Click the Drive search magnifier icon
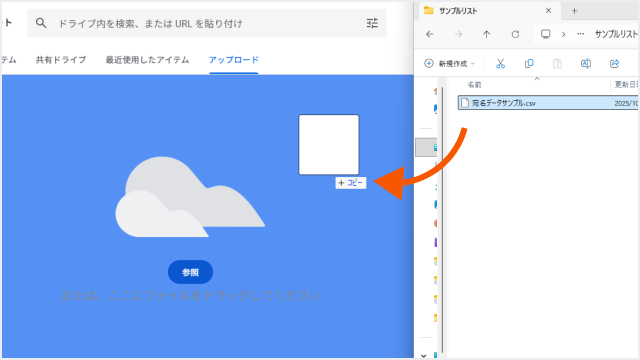The image size is (640, 360). (x=41, y=23)
